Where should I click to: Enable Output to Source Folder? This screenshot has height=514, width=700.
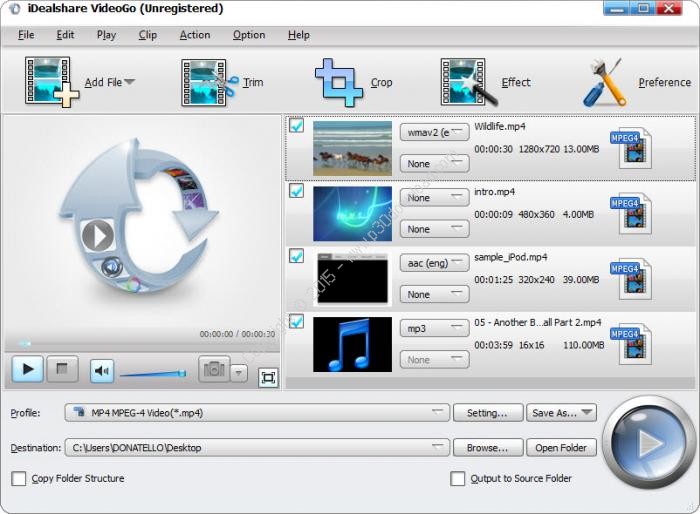458,478
